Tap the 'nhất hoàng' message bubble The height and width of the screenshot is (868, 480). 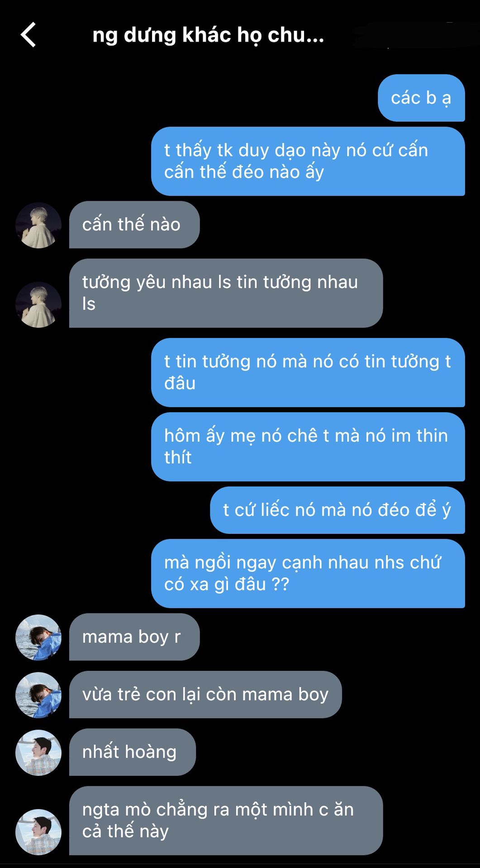(133, 752)
